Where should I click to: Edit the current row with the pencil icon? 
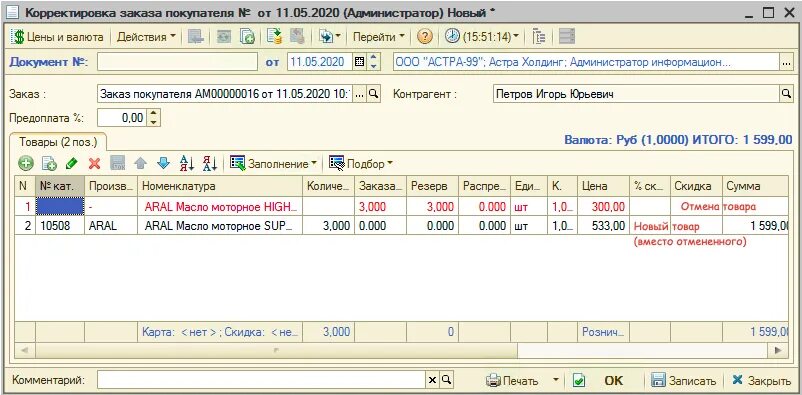[72, 164]
